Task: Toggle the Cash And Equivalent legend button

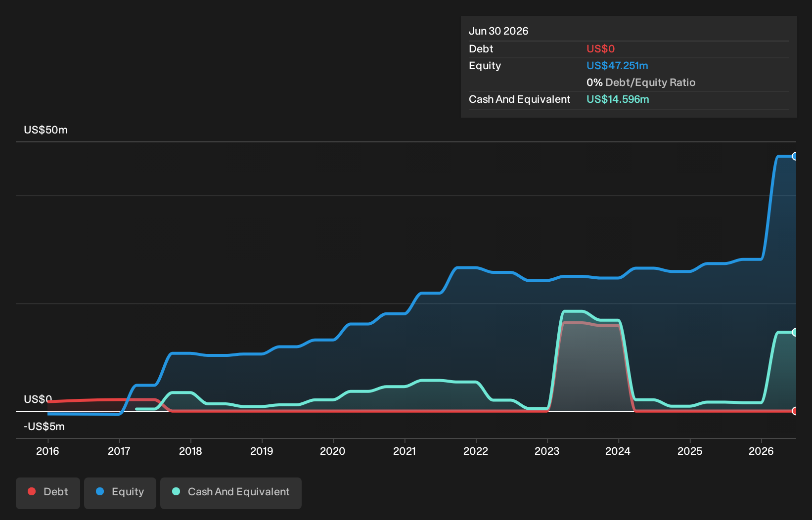Action: pos(231,493)
